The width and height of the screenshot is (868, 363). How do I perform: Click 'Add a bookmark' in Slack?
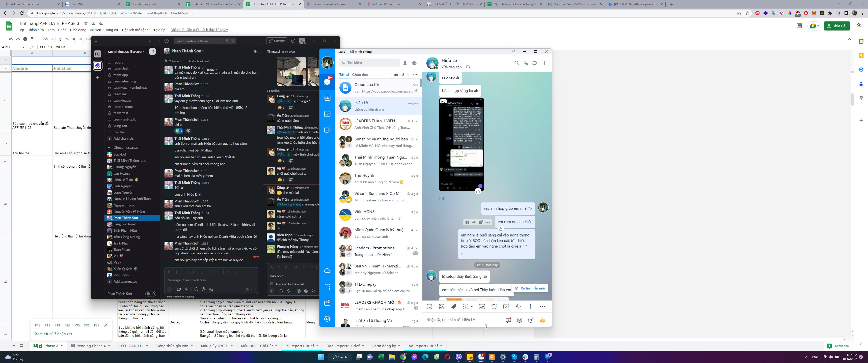tap(197, 61)
